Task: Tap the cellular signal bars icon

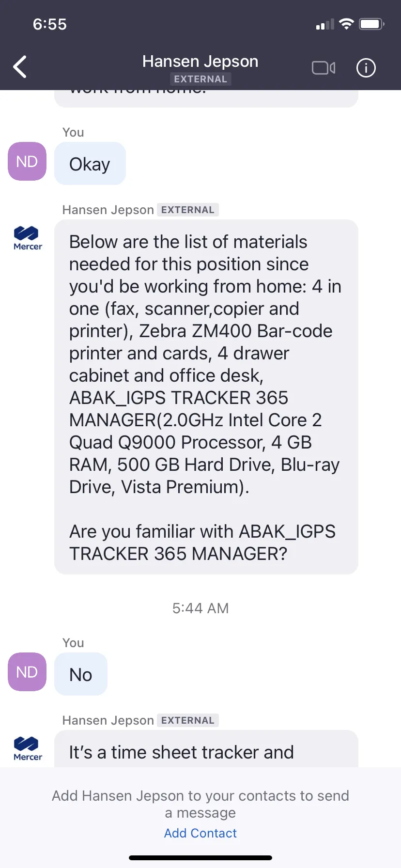Action: 325,24
